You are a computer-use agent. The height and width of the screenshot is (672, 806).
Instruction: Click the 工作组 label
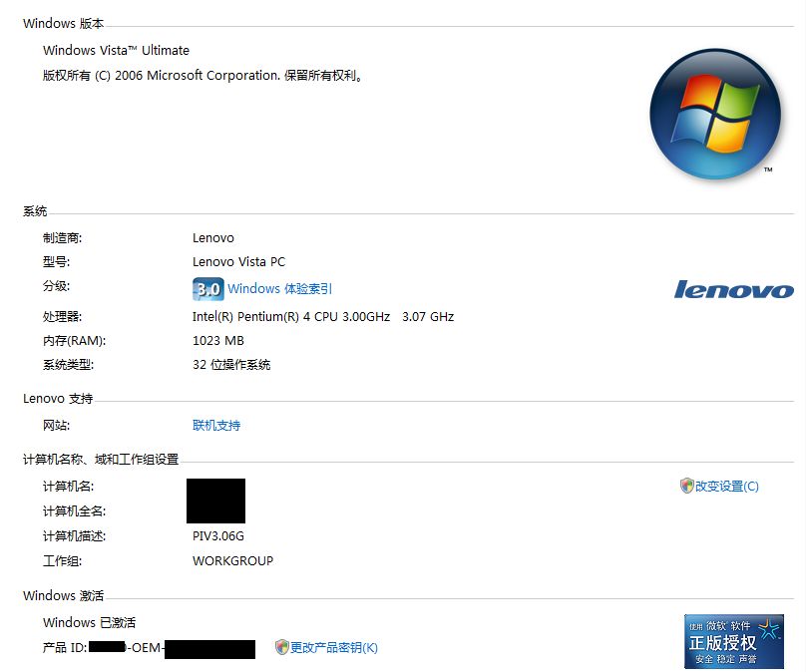(x=62, y=561)
